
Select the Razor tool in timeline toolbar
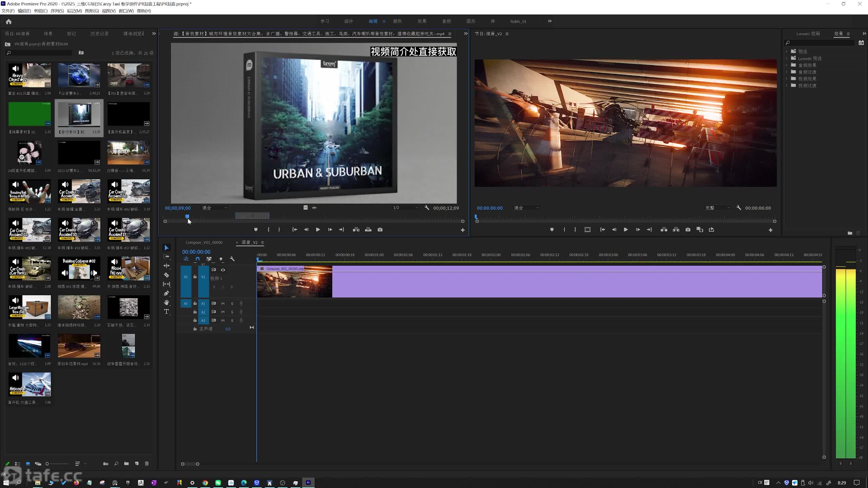coord(166,275)
